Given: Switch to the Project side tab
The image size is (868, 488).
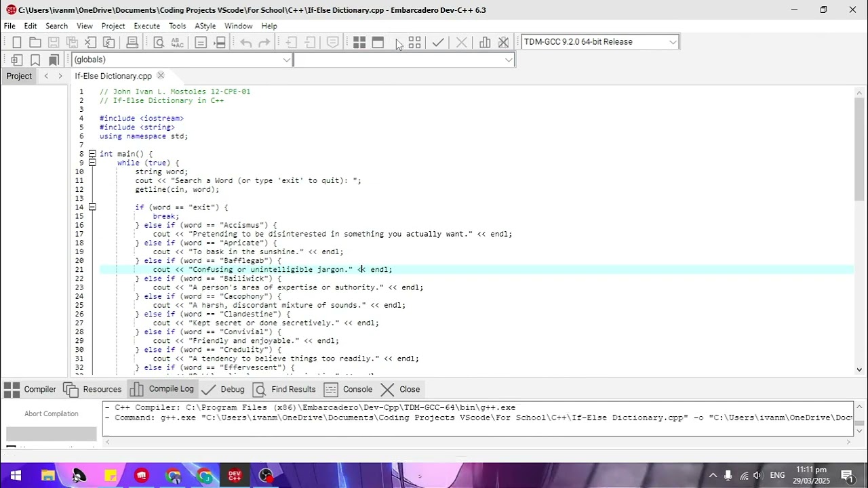Looking at the screenshot, I should [x=19, y=76].
